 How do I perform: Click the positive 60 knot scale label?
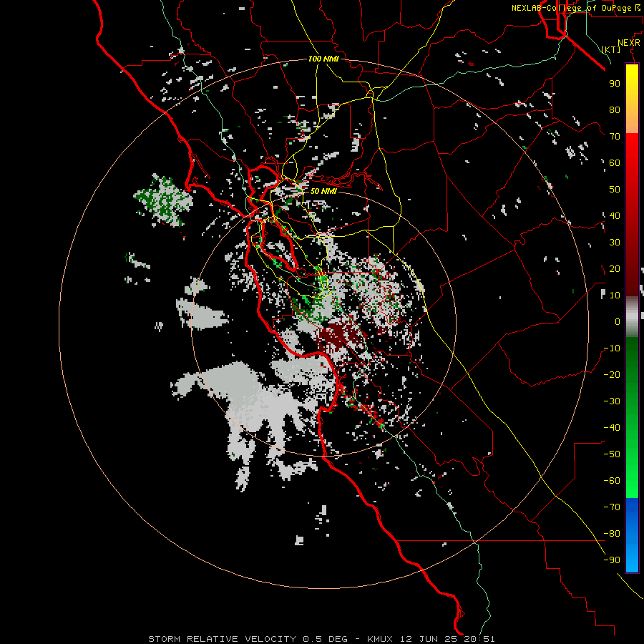point(615,162)
